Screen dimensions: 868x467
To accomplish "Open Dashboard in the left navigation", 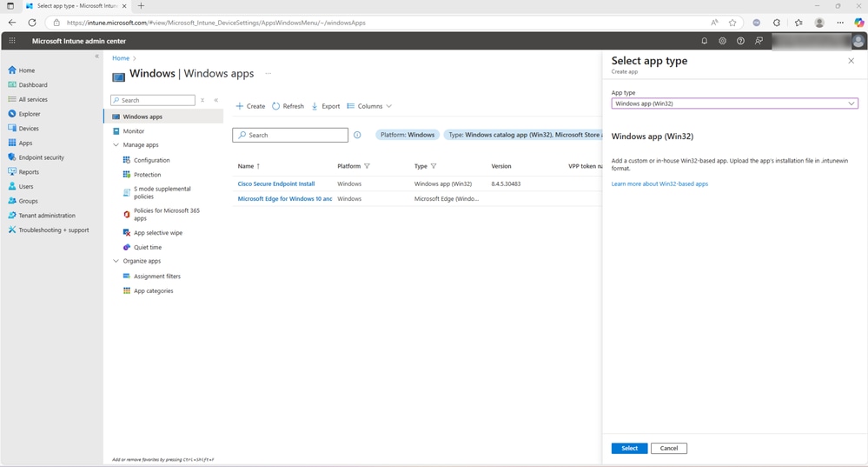I will [28, 84].
